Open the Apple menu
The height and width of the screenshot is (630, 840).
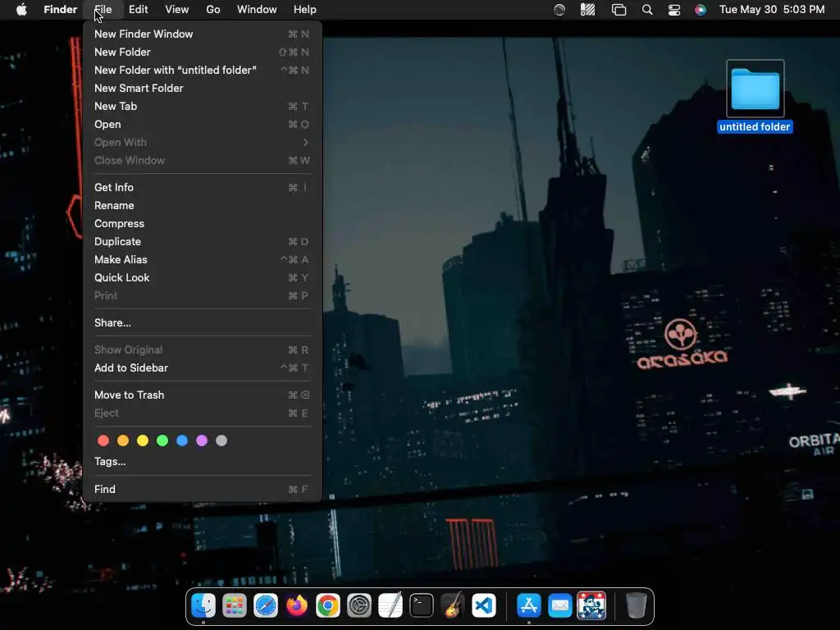pyautogui.click(x=21, y=10)
